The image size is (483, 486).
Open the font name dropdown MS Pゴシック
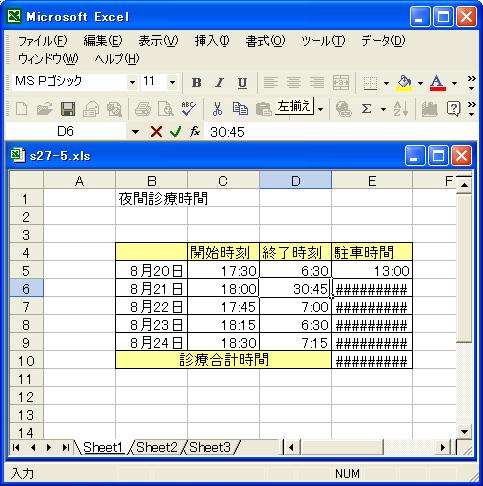pos(132,82)
